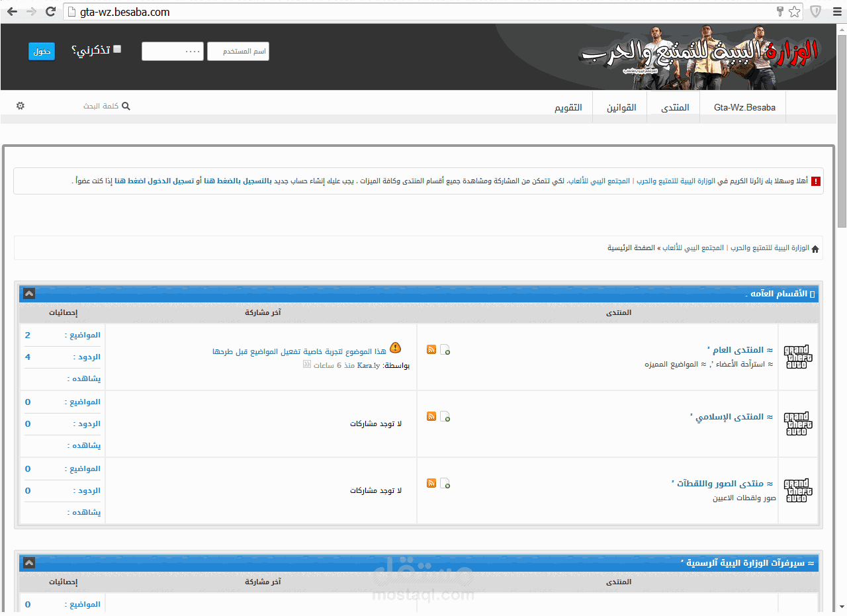Click الصفحة الرئيسية breadcrumb text
The image size is (847, 616).
pos(631,248)
